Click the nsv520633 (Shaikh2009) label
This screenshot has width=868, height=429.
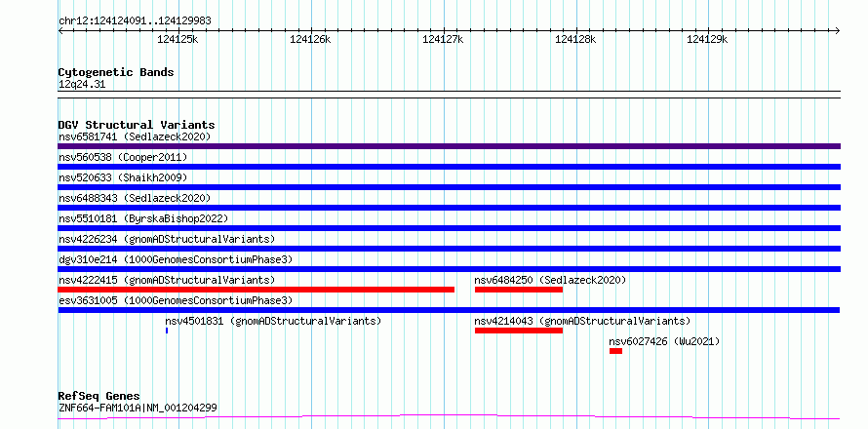[x=123, y=177]
